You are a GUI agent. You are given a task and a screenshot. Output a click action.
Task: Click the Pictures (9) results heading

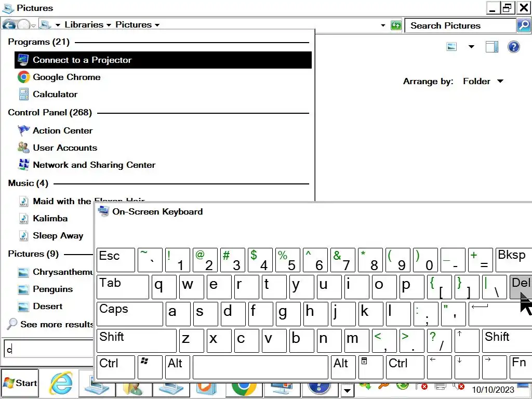33,254
